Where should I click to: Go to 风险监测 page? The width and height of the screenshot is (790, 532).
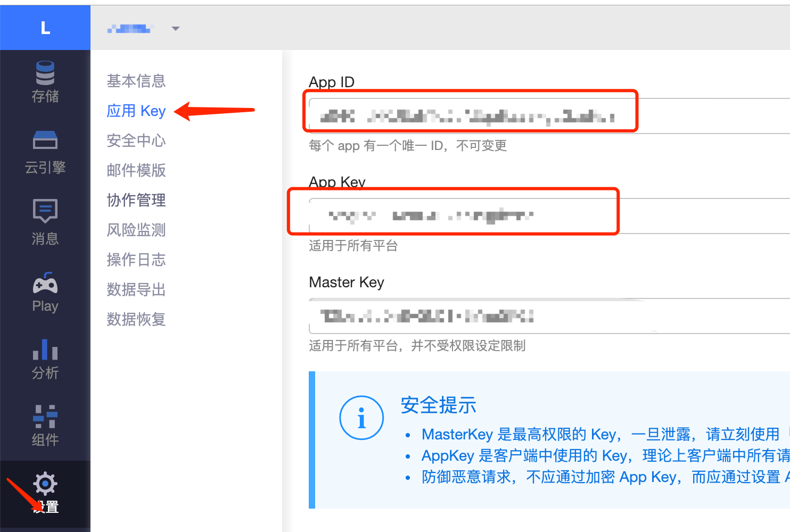(x=136, y=230)
